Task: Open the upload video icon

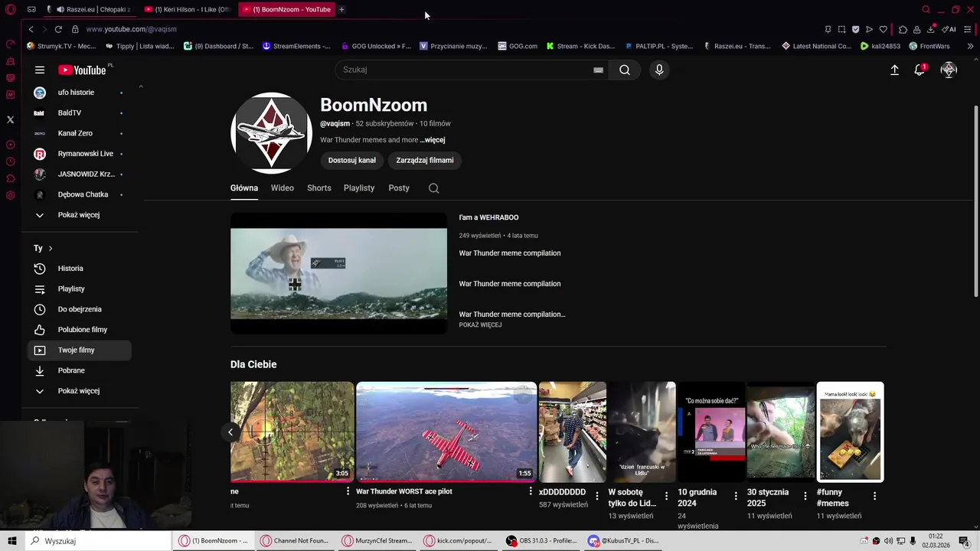Action: [894, 70]
